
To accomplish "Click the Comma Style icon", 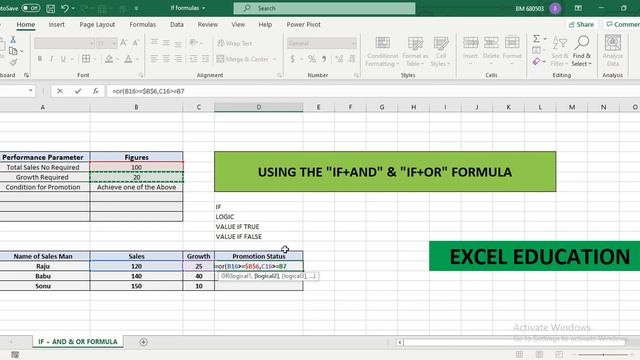I will point(324,59).
